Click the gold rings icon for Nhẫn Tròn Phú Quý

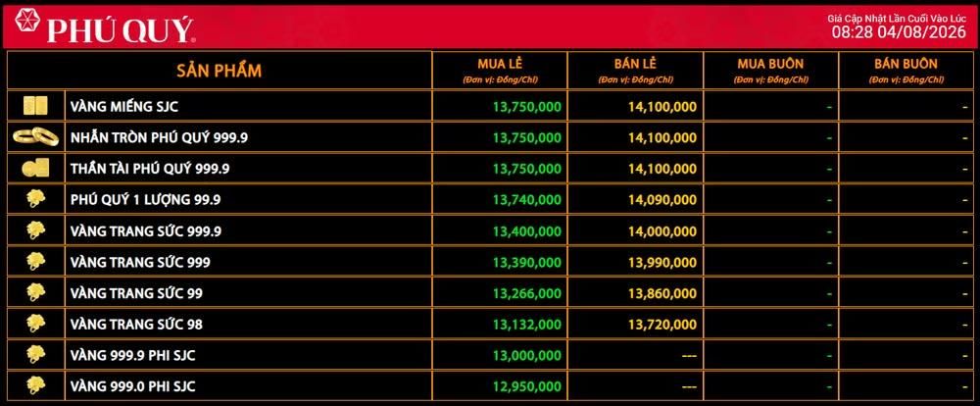pyautogui.click(x=35, y=136)
